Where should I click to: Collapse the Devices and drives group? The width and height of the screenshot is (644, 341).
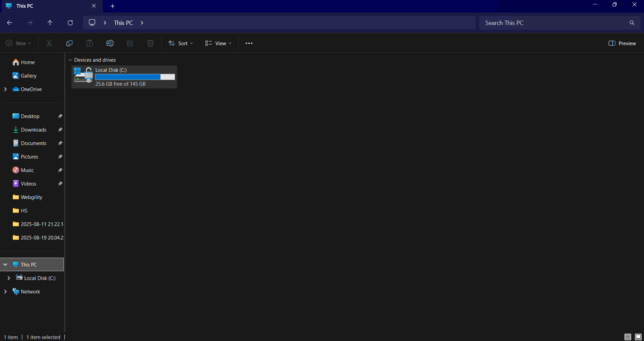pyautogui.click(x=70, y=60)
